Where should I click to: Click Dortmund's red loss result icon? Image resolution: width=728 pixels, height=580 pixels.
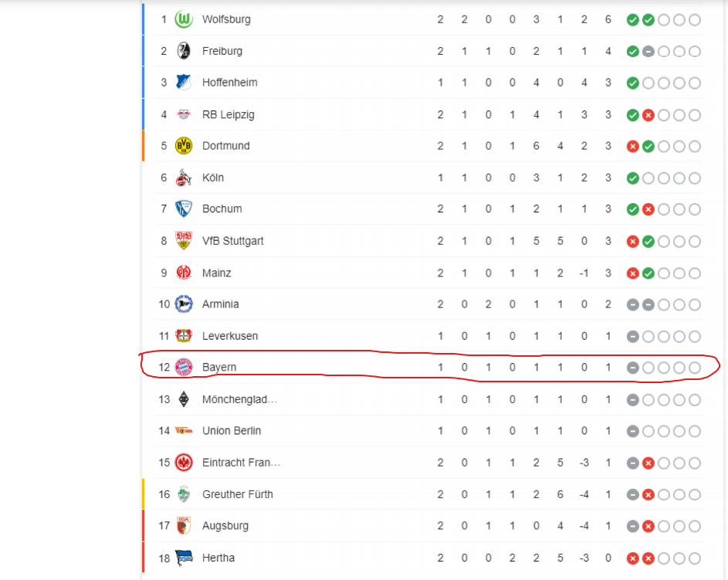pyautogui.click(x=633, y=146)
